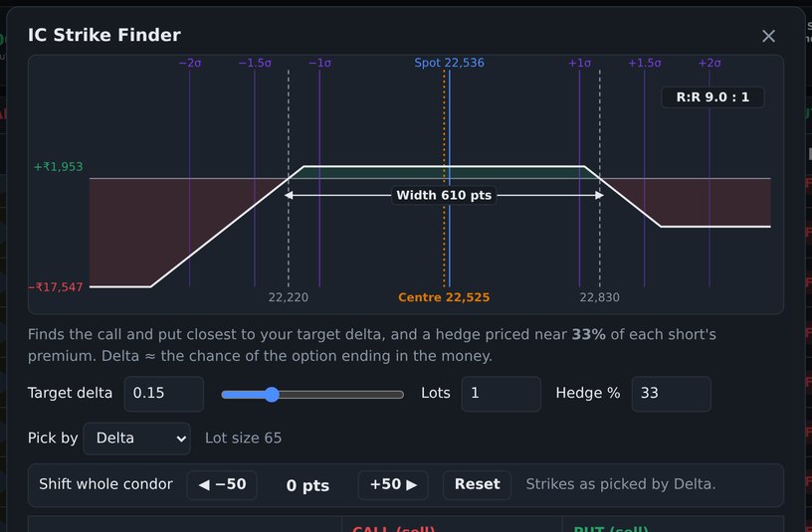
Task: Click the +₹1,953 max profit label
Action: point(58,167)
